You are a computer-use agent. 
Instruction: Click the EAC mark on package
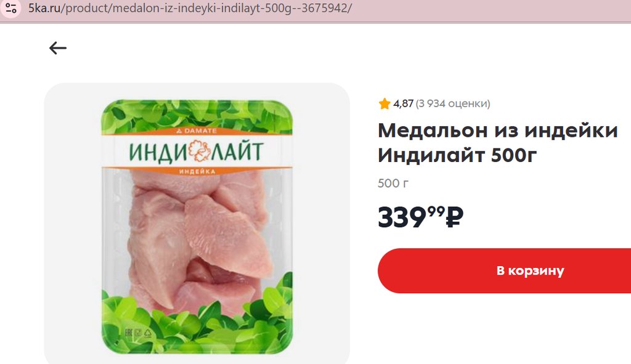128,333
